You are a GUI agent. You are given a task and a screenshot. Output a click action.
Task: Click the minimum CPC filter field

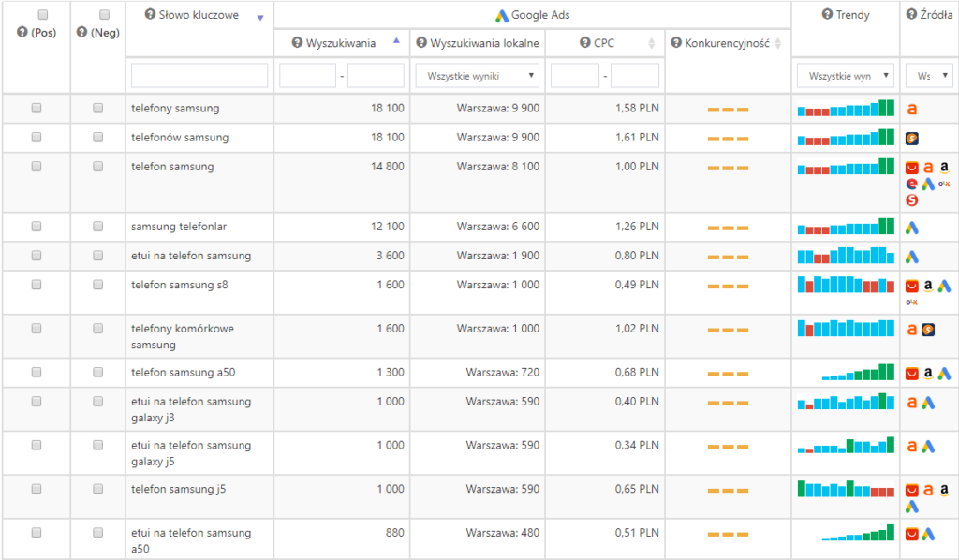[x=575, y=75]
